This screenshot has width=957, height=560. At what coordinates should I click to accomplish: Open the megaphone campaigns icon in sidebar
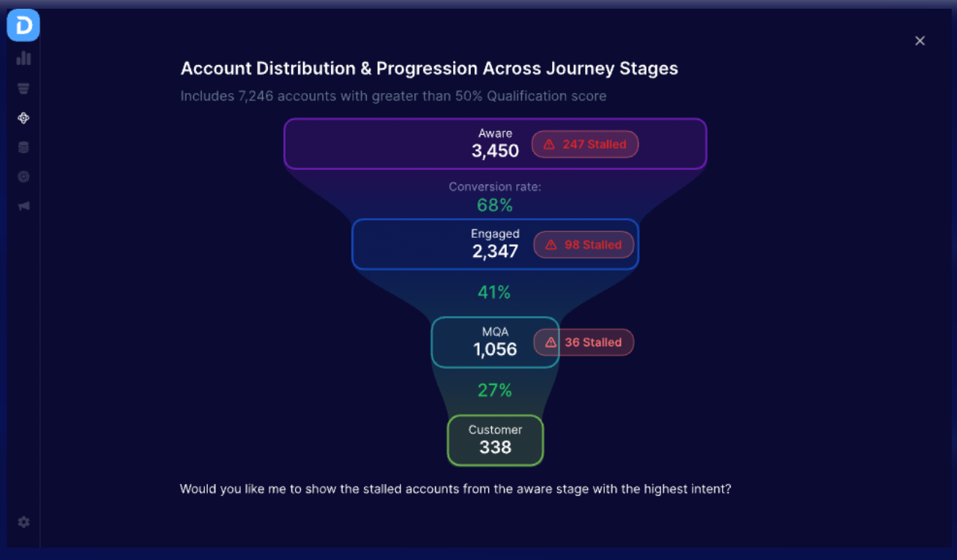pos(23,206)
